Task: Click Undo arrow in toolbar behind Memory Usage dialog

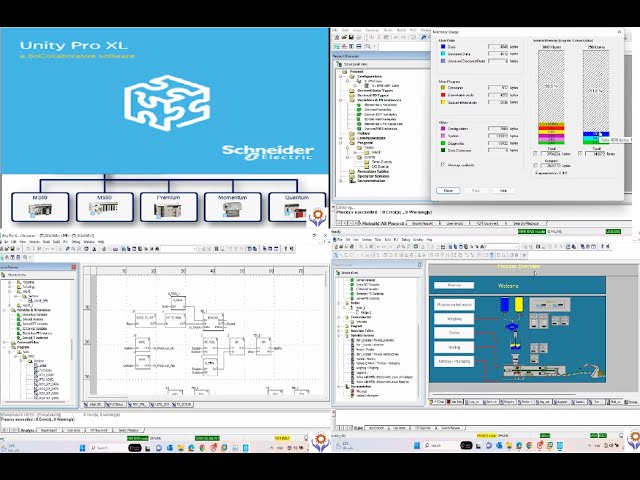Action: point(396,37)
